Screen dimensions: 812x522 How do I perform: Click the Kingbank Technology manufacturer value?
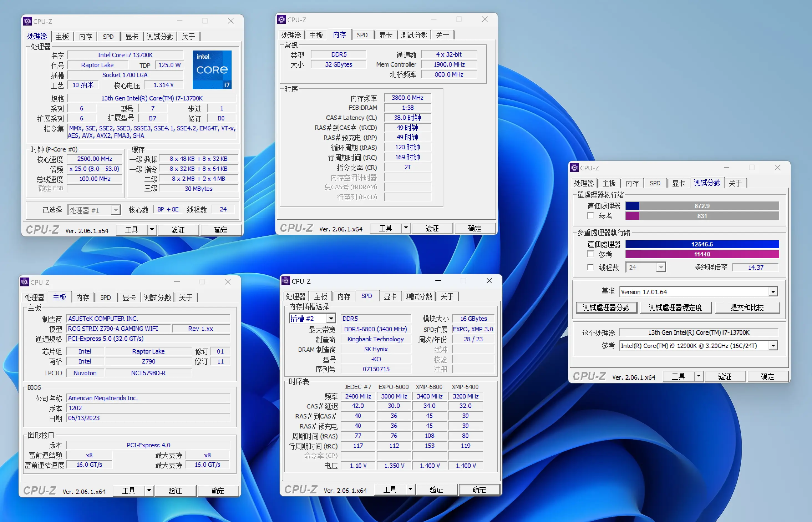[x=376, y=339]
